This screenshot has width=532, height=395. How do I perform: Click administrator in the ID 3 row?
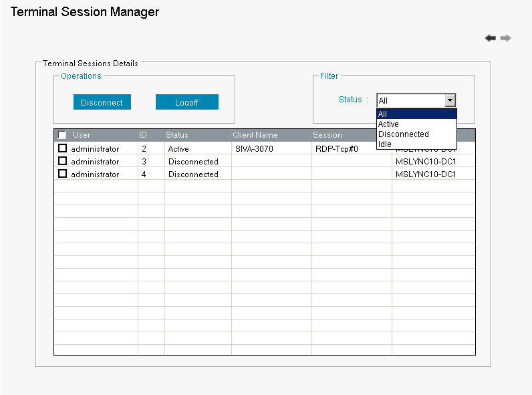tap(95, 162)
